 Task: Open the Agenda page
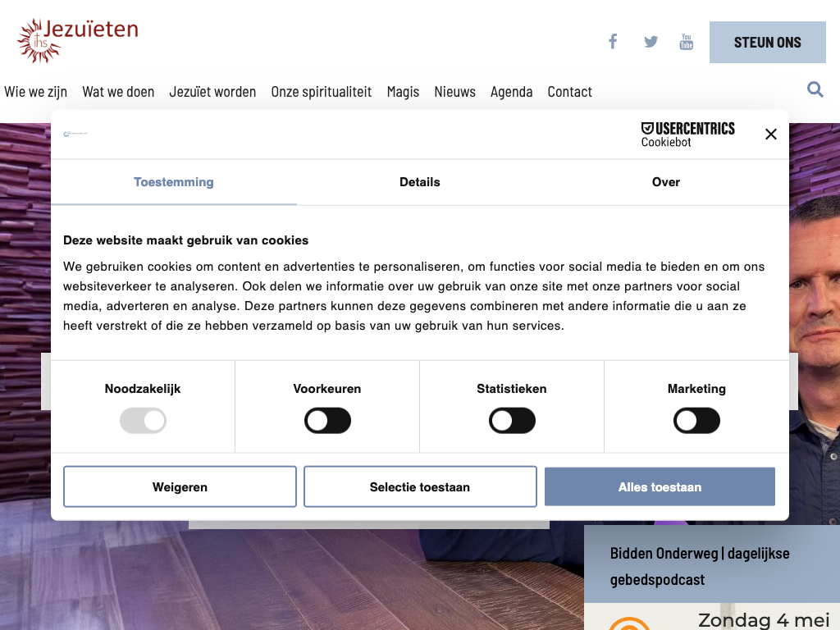point(511,92)
